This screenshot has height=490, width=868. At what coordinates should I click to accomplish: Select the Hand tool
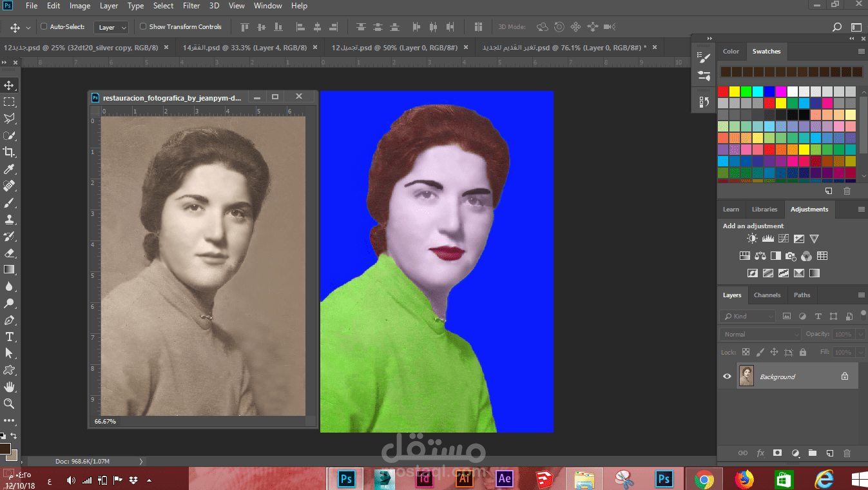tap(9, 387)
